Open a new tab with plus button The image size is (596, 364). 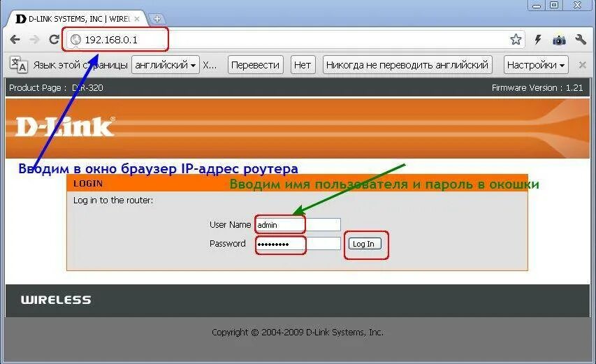[x=157, y=18]
